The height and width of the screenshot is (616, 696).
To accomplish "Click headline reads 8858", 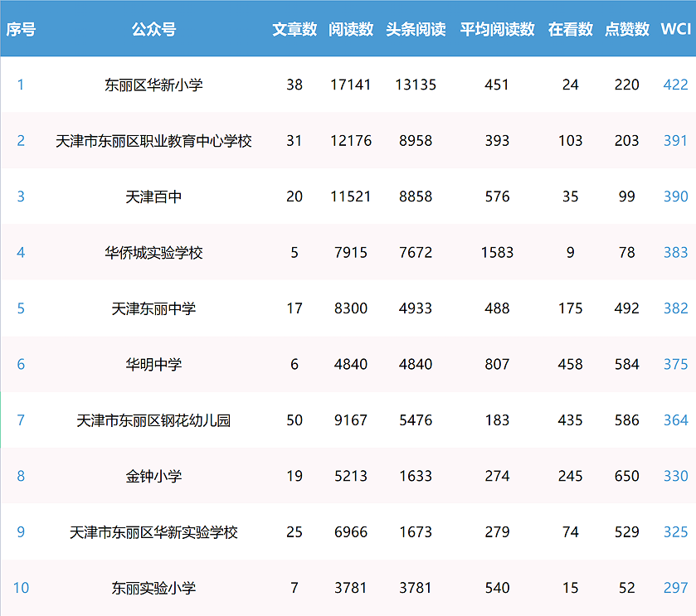I will click(x=416, y=197).
